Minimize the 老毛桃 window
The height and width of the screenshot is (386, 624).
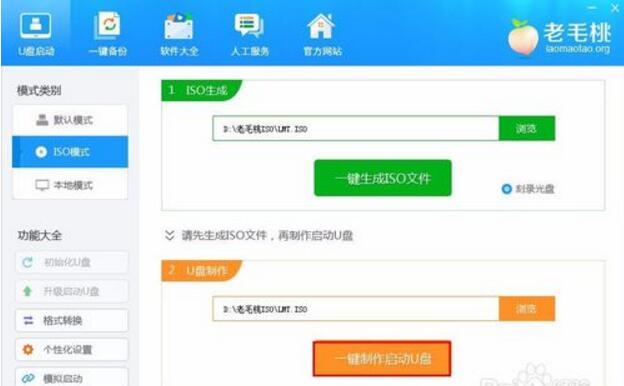point(592,8)
